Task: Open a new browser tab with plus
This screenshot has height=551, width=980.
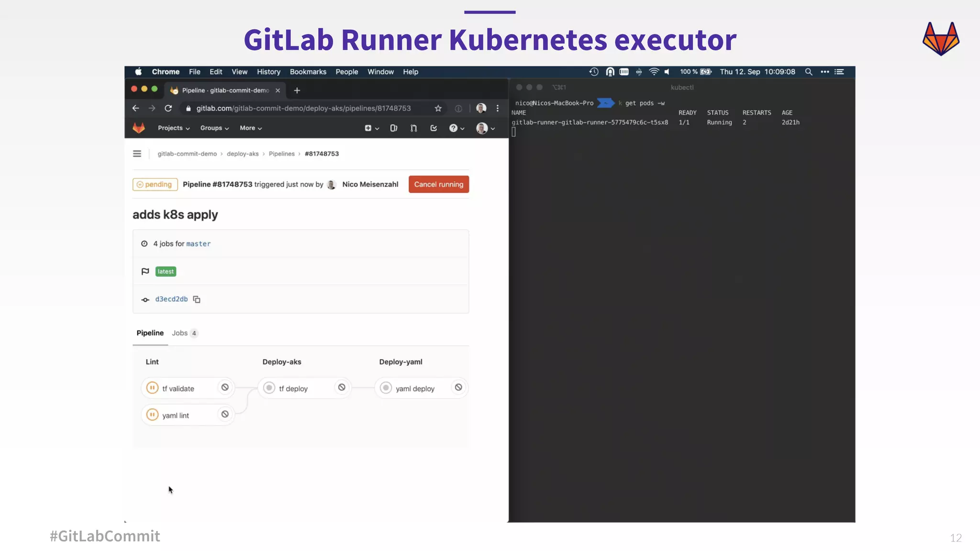Action: point(297,90)
